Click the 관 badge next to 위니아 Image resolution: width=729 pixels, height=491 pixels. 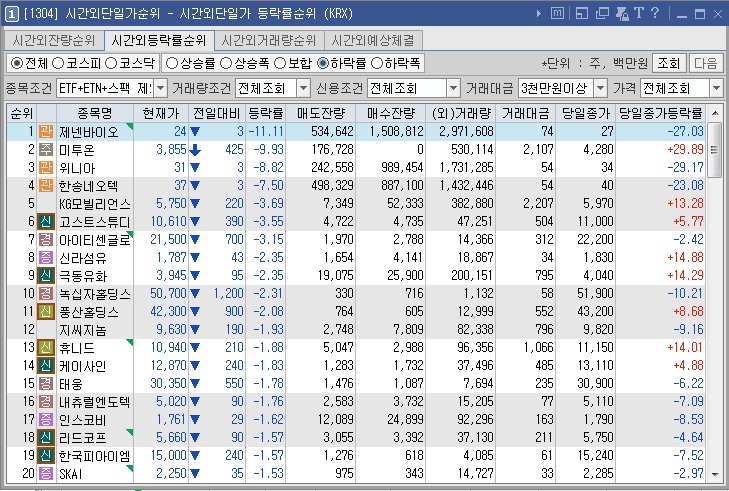pyautogui.click(x=46, y=167)
